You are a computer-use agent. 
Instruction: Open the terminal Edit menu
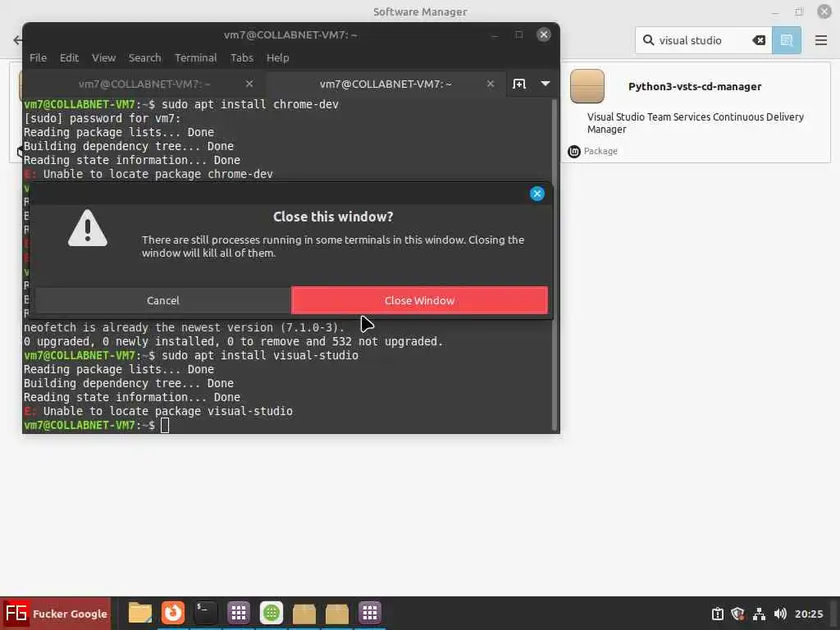pos(69,58)
